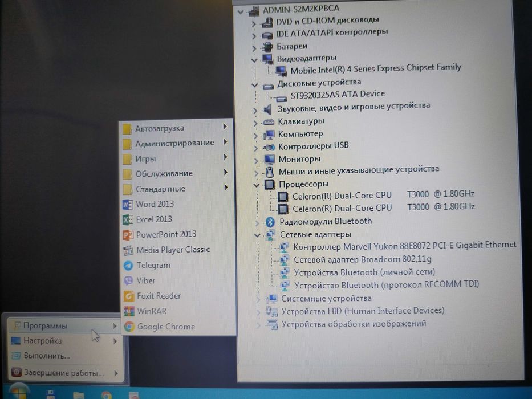The image size is (532, 399).
Task: Click the Chrome icon on the taskbar
Action: (x=106, y=395)
